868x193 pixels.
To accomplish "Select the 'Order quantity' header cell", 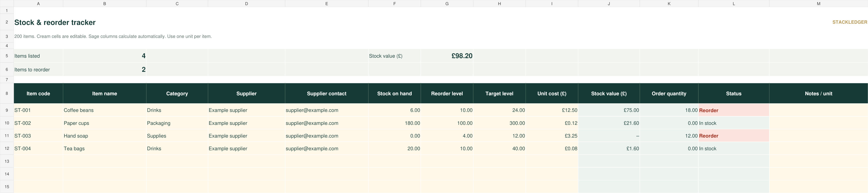I will coord(669,94).
